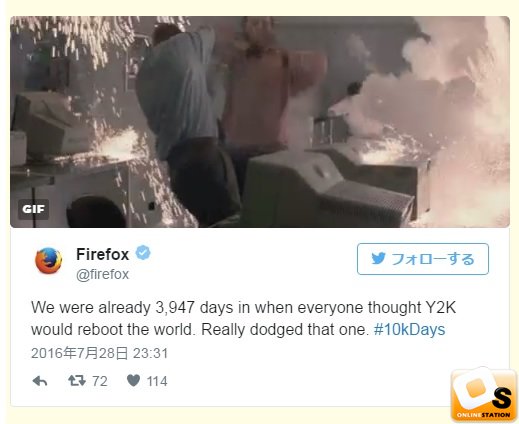The width and height of the screenshot is (519, 424).
Task: Open the Firefox account name
Action: coord(103,254)
